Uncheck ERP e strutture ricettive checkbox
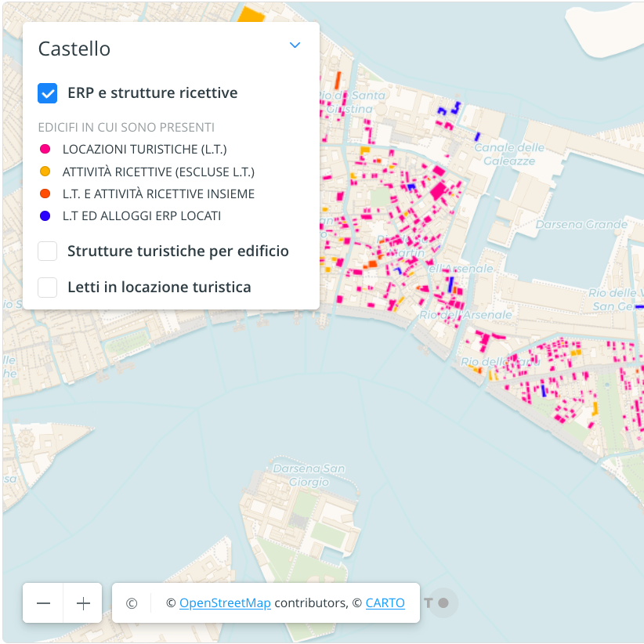644x644 pixels. tap(48, 93)
